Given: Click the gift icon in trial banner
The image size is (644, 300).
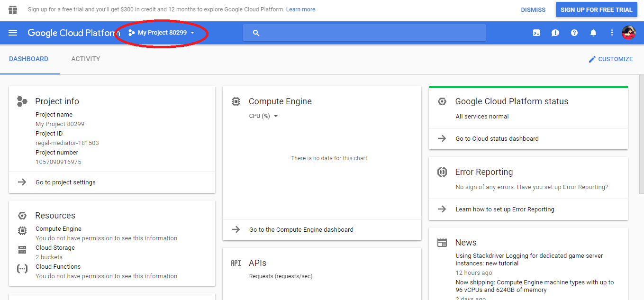Looking at the screenshot, I should tap(13, 9).
